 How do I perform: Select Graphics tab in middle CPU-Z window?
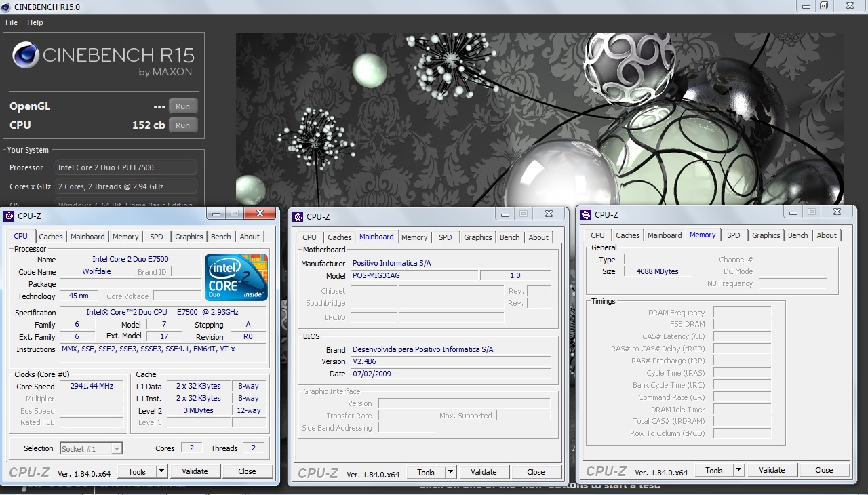(x=478, y=237)
